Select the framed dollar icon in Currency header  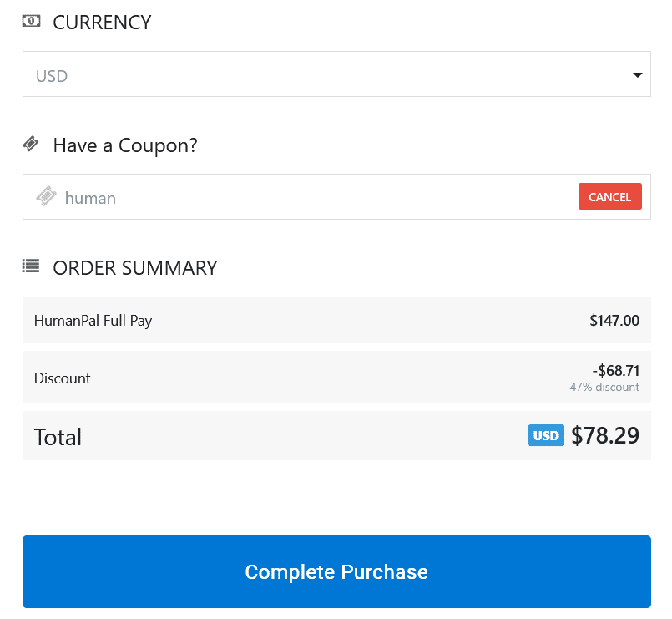[31, 20]
